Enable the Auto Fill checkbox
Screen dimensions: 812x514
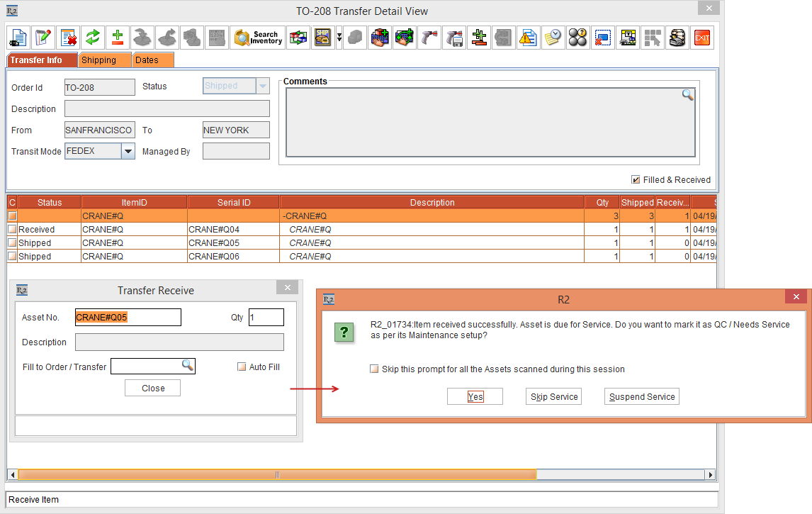pos(242,367)
